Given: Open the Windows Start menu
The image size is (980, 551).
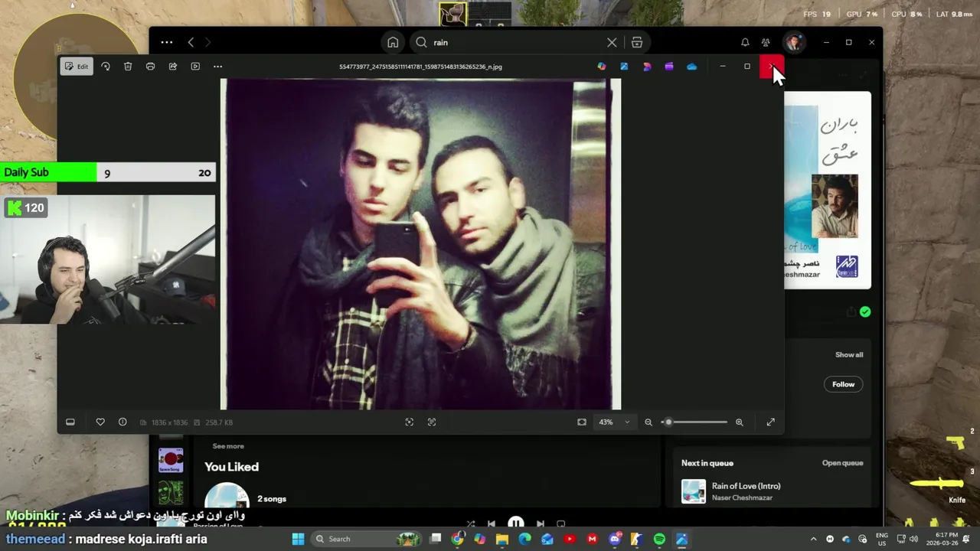Looking at the screenshot, I should (x=299, y=539).
